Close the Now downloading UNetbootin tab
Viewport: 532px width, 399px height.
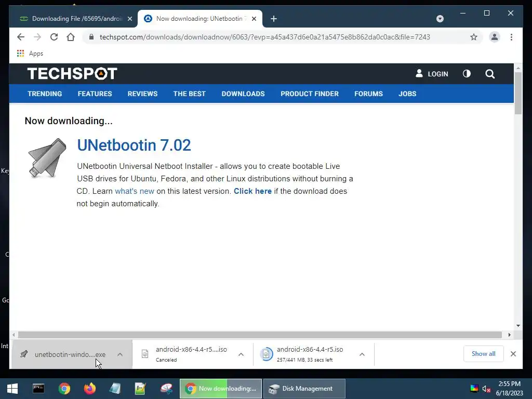(254, 19)
